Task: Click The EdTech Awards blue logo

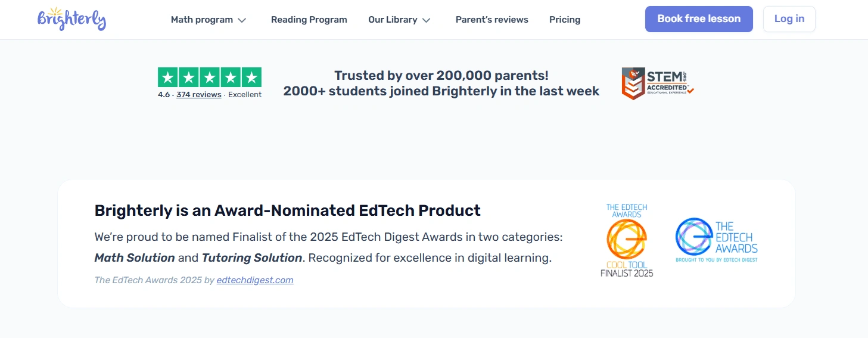Action: pos(717,240)
